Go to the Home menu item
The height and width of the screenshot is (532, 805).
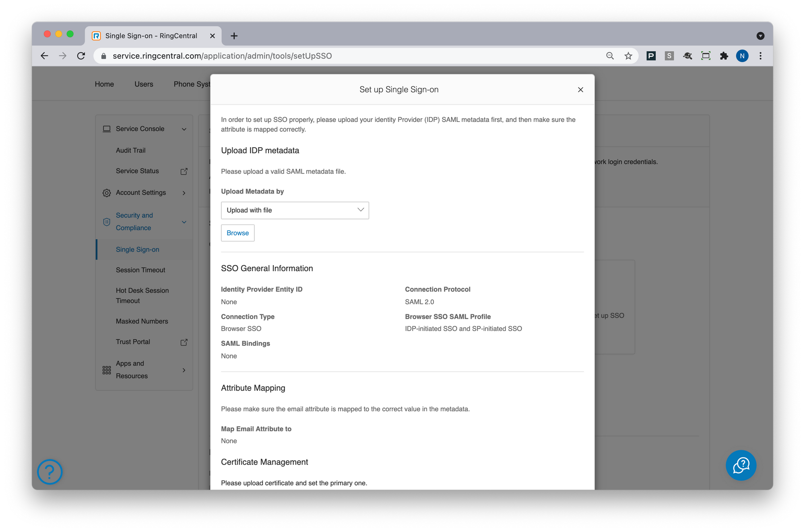pyautogui.click(x=104, y=84)
